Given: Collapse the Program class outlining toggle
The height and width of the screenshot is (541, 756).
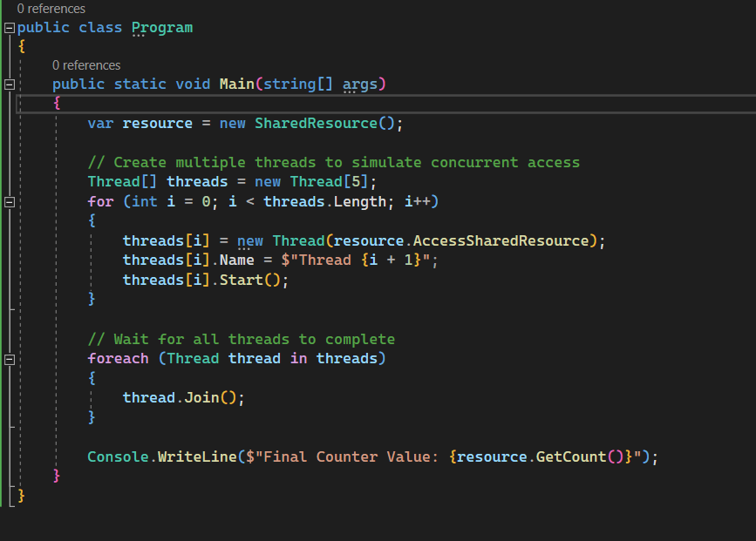Looking at the screenshot, I should click(10, 28).
